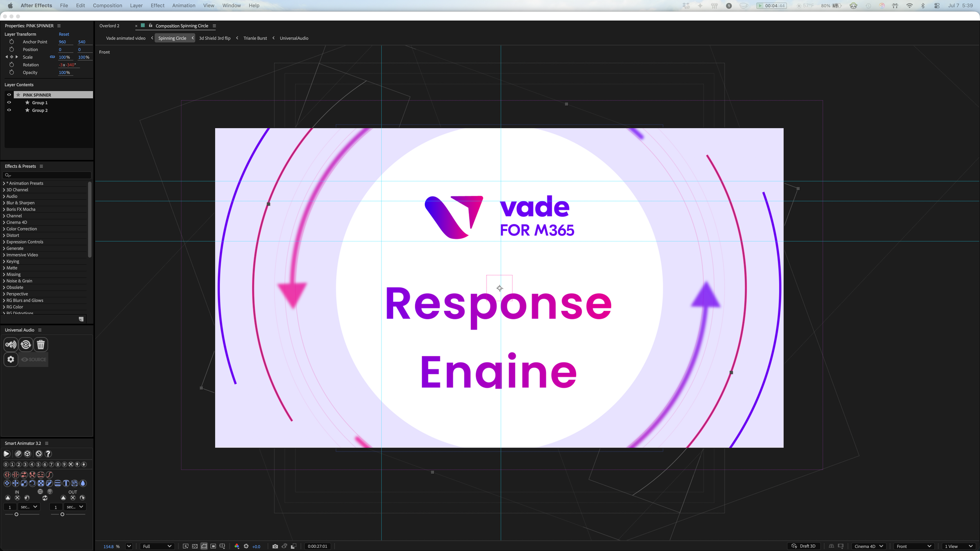Click the UniversalAudio breadcrumb
This screenshot has width=980, height=551.
point(294,38)
